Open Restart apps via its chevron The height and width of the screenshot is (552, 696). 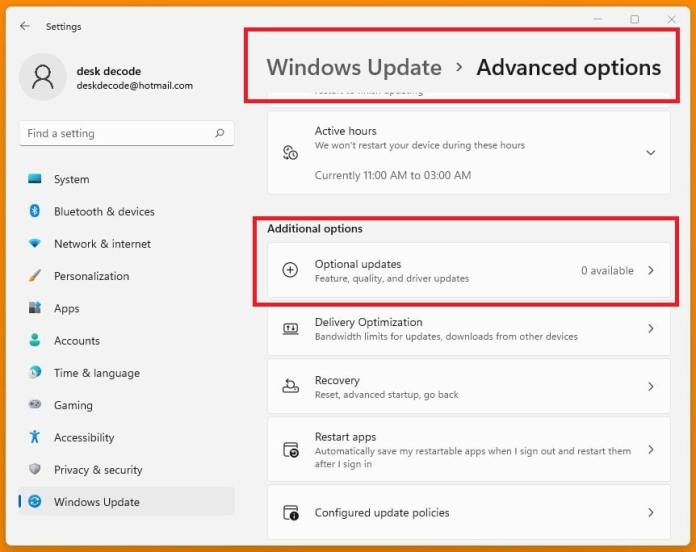(x=651, y=449)
